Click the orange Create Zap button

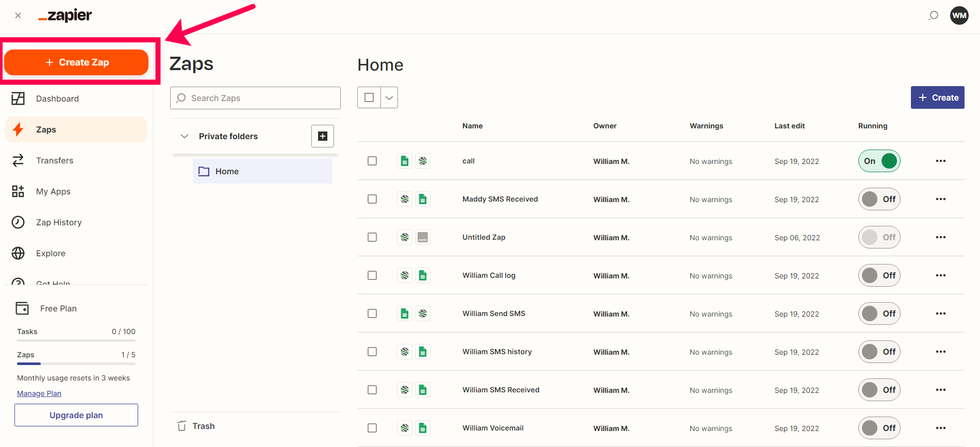pos(76,62)
